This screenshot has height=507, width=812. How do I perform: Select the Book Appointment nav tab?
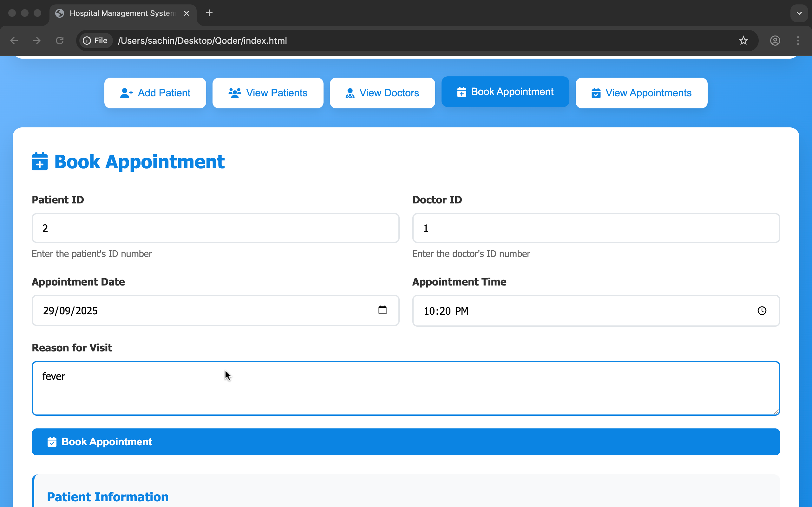tap(505, 92)
